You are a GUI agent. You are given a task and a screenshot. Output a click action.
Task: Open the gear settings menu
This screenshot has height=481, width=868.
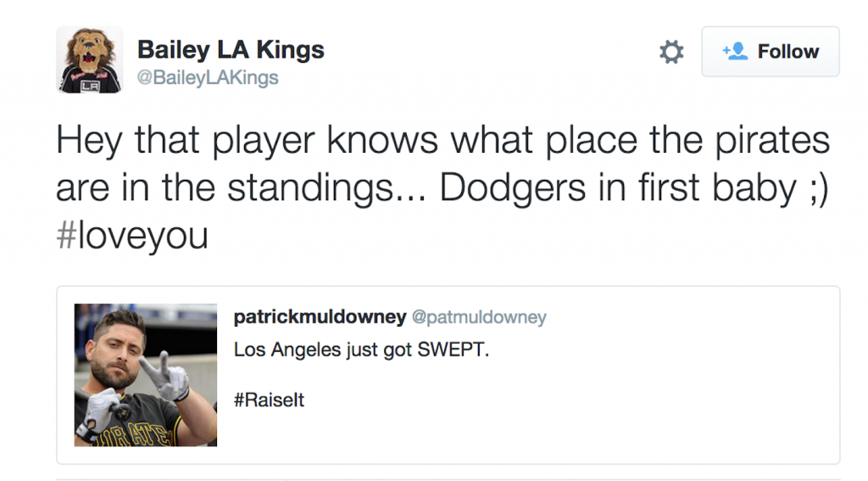(x=671, y=53)
